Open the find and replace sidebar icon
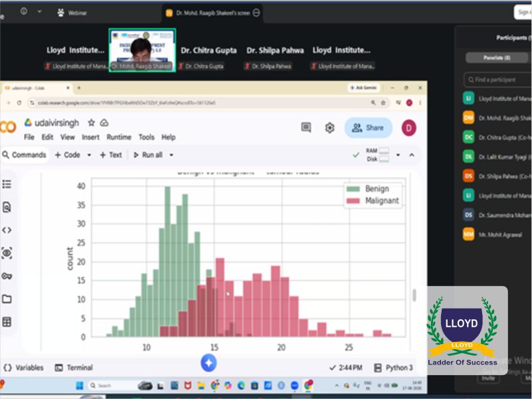532x399 pixels. click(x=7, y=207)
